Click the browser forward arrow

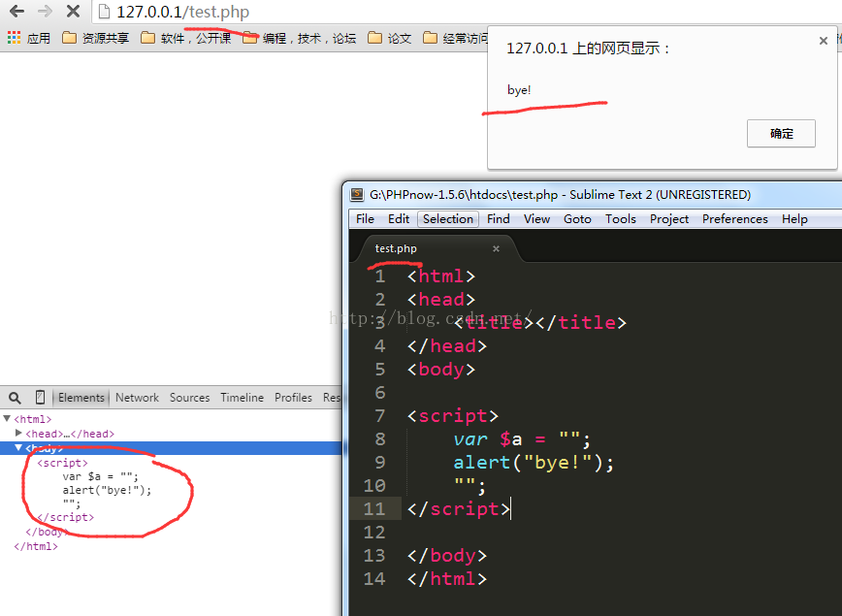click(45, 11)
